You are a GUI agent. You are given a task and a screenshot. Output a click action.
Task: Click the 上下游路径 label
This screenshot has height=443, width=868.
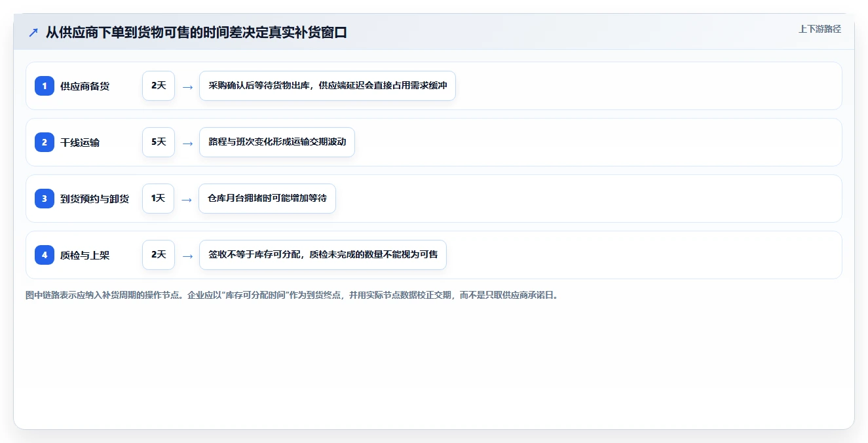coord(820,29)
